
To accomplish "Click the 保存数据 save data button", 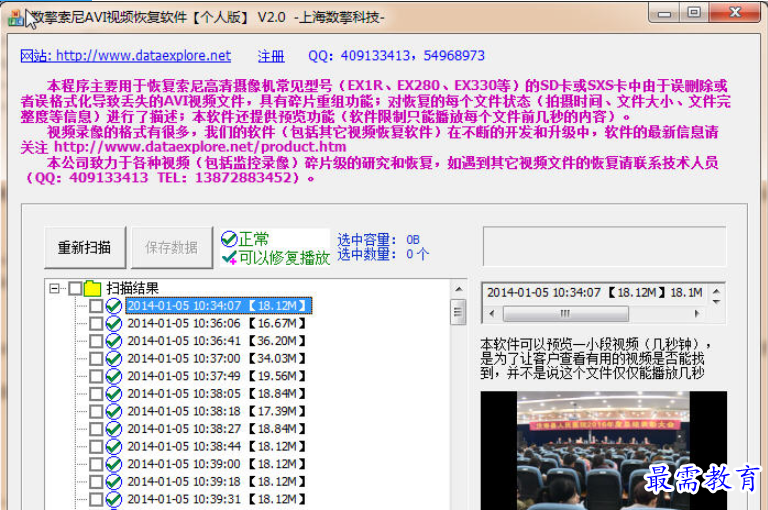I will (x=172, y=247).
